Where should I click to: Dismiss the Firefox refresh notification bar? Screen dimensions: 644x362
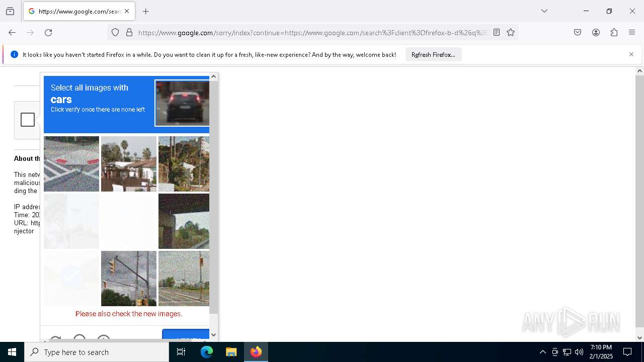tap(631, 54)
